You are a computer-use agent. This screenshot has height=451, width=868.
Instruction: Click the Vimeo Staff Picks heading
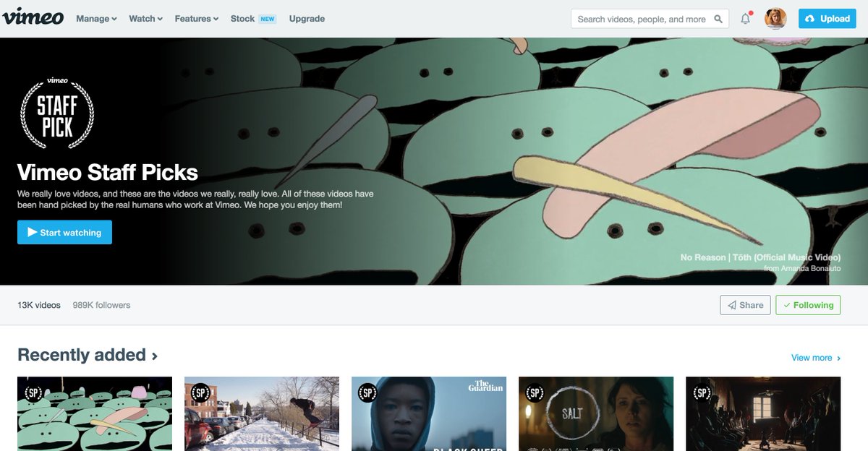pyautogui.click(x=108, y=172)
